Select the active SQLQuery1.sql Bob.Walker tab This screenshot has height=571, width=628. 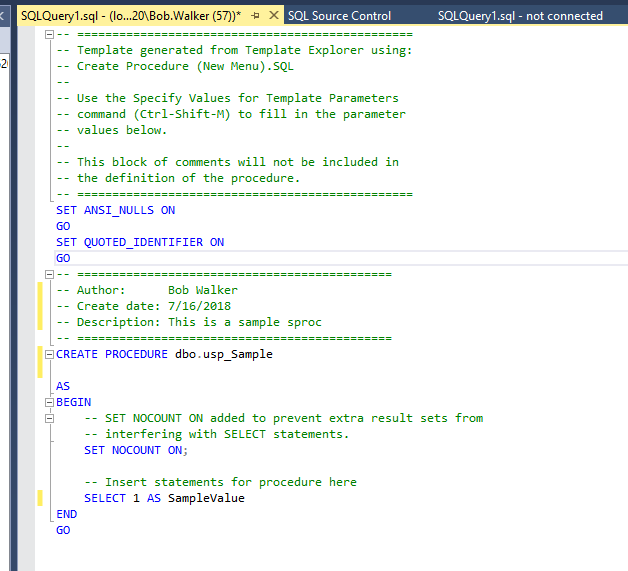click(x=130, y=16)
